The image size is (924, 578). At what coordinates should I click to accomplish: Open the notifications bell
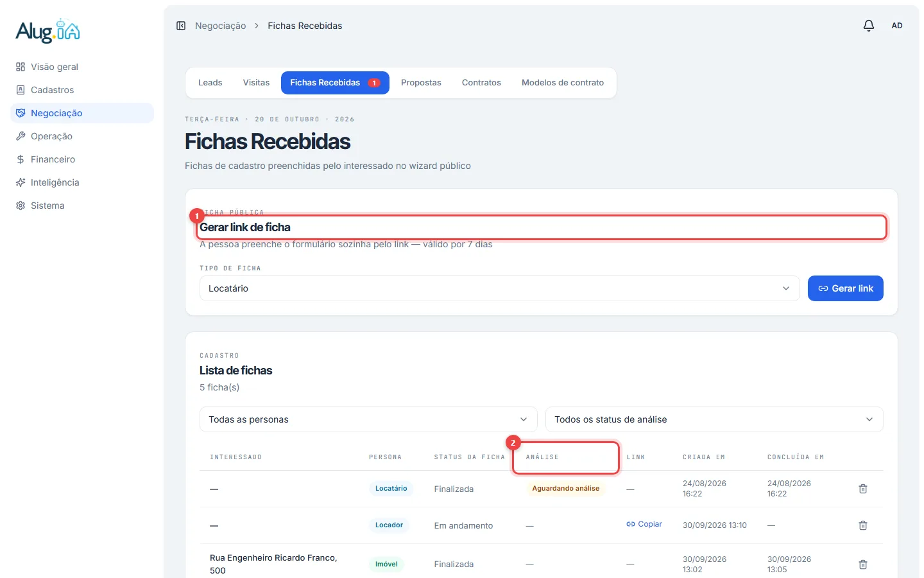click(868, 26)
